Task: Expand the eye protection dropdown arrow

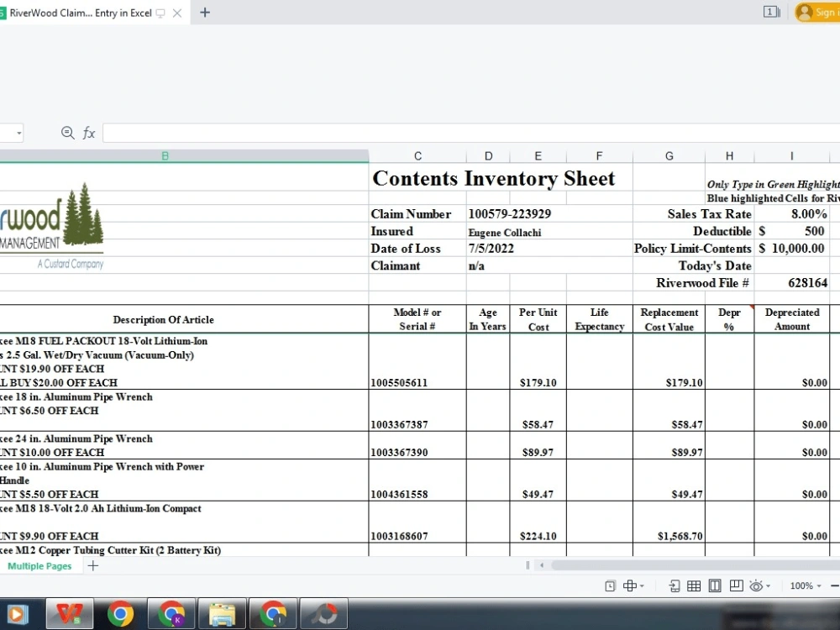Action: pos(769,586)
